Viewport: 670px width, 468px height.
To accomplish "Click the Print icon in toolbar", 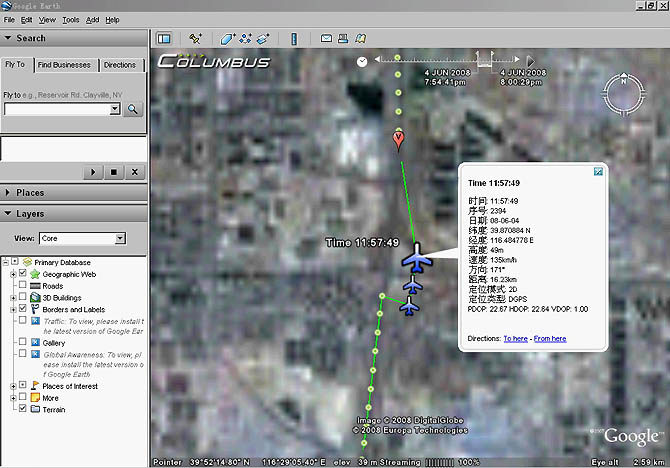I will (x=343, y=38).
